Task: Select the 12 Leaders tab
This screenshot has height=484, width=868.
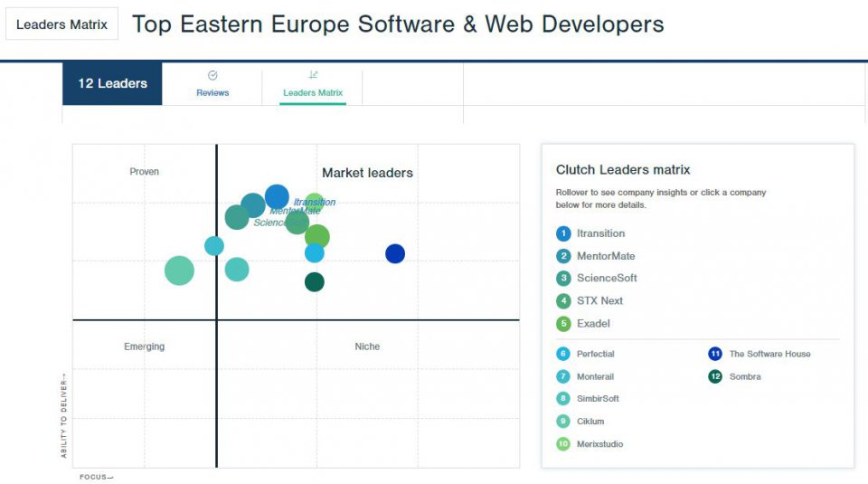Action: coord(112,84)
